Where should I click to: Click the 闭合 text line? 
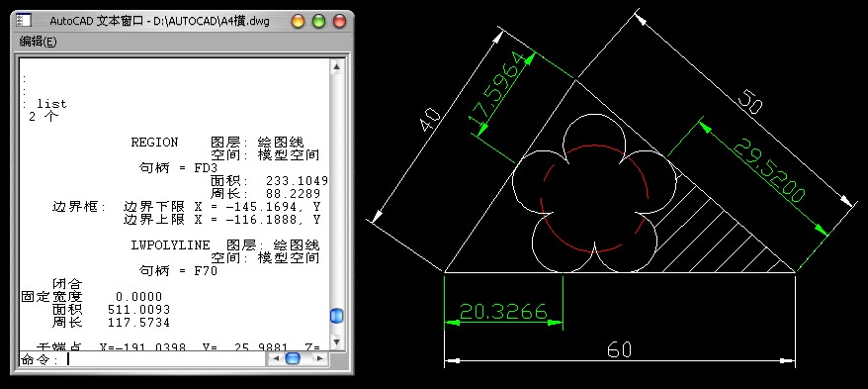(x=67, y=284)
